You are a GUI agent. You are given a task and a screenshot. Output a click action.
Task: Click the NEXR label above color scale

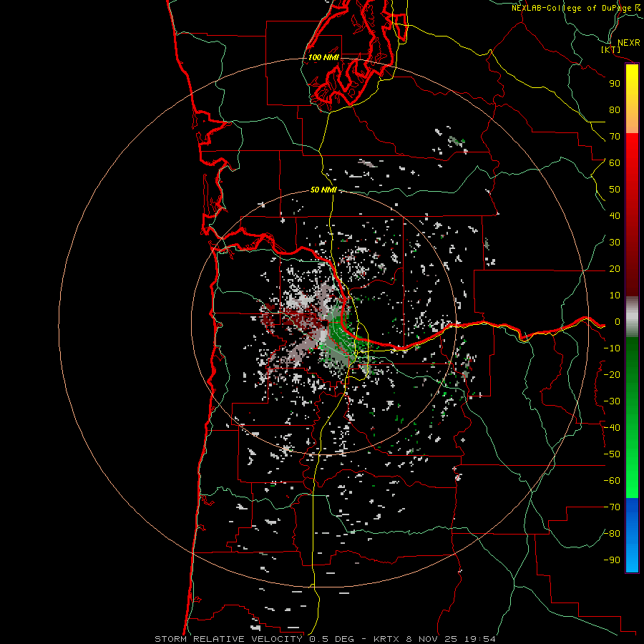pyautogui.click(x=628, y=43)
